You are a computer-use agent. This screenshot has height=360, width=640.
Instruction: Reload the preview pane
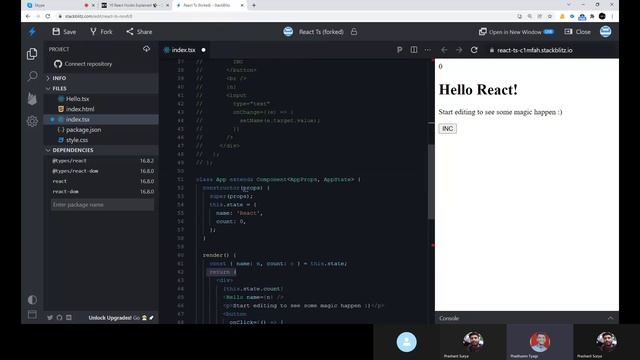pyautogui.click(x=474, y=50)
